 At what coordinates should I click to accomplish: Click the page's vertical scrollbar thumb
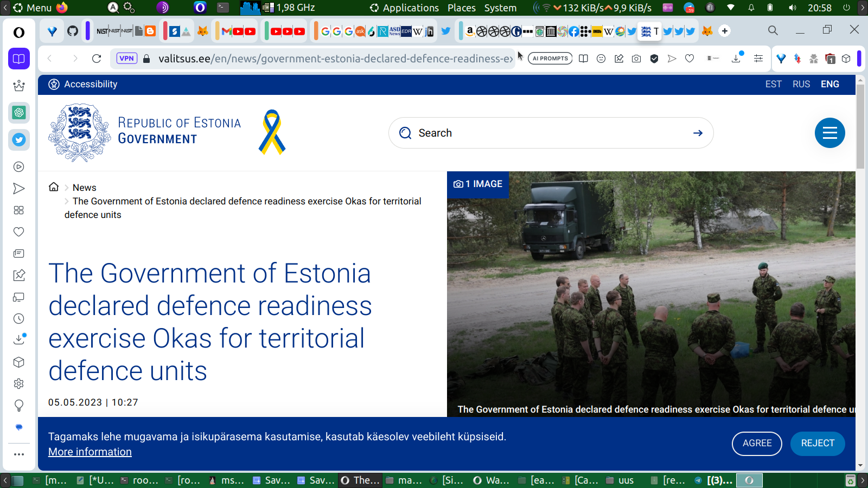(x=860, y=127)
